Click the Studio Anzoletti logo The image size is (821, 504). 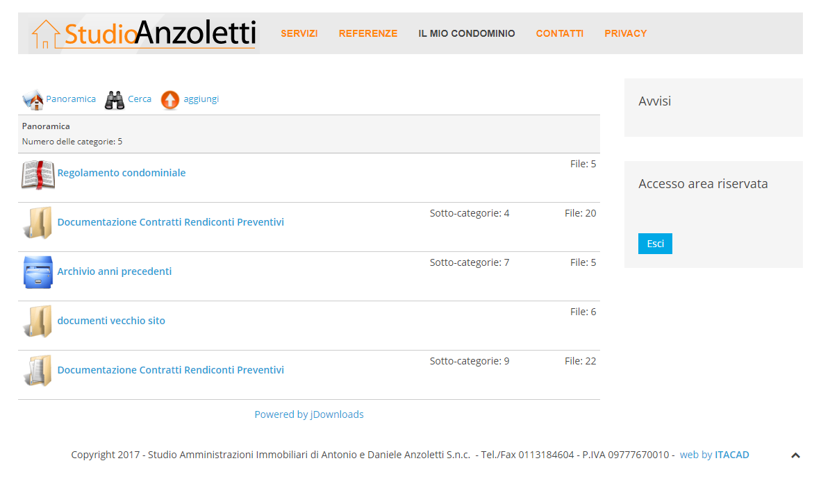(144, 34)
